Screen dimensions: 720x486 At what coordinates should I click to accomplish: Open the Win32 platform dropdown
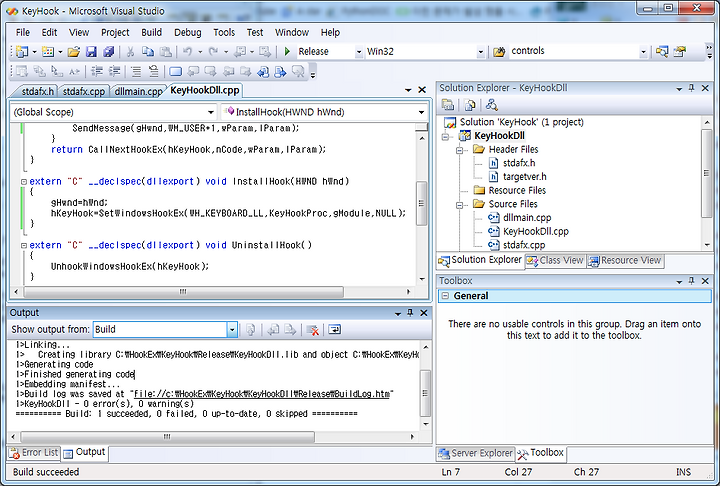[x=480, y=52]
